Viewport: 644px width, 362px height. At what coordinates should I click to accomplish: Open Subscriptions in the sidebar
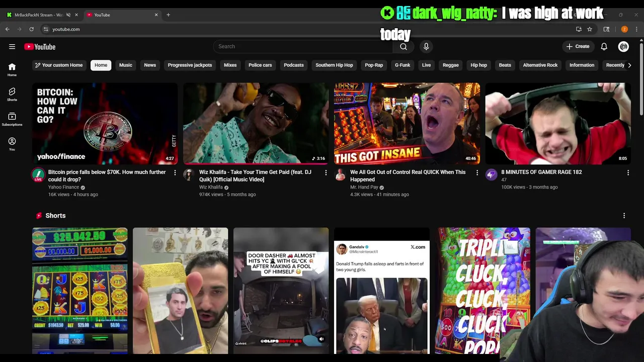click(12, 119)
